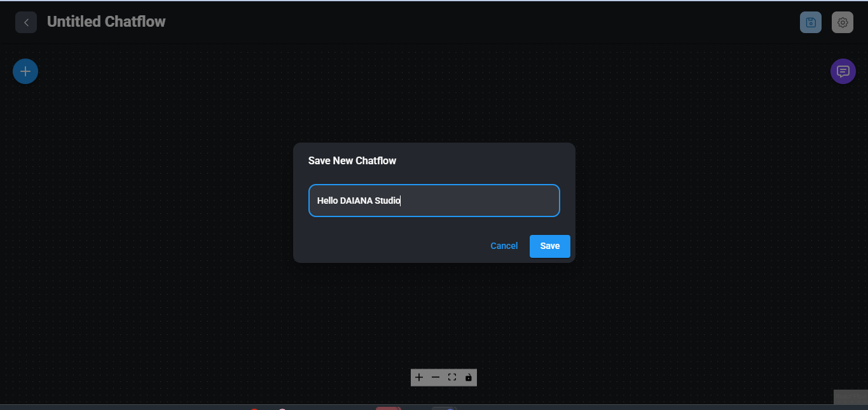Viewport: 868px width, 410px height.
Task: Zoom out using canvas minus control
Action: pyautogui.click(x=436, y=378)
